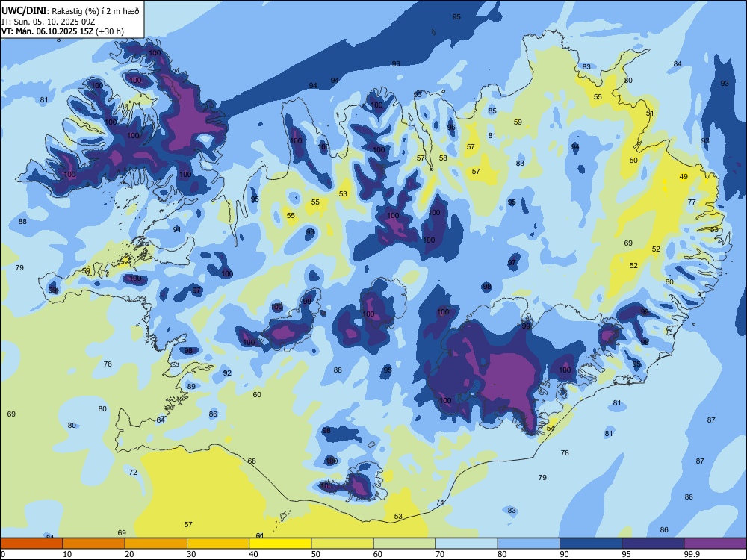The image size is (747, 560).
Task: Select the 30–40 amber legend block
Action: 218,544
